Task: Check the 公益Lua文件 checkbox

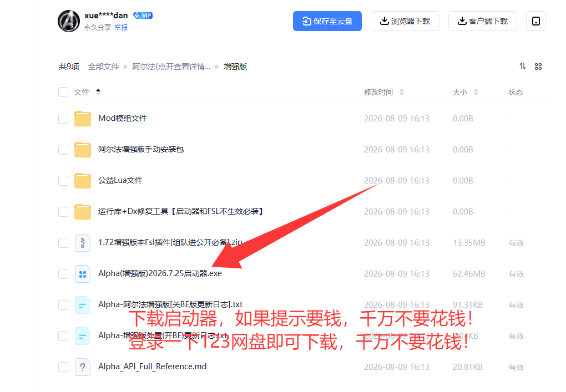Action: coord(63,181)
